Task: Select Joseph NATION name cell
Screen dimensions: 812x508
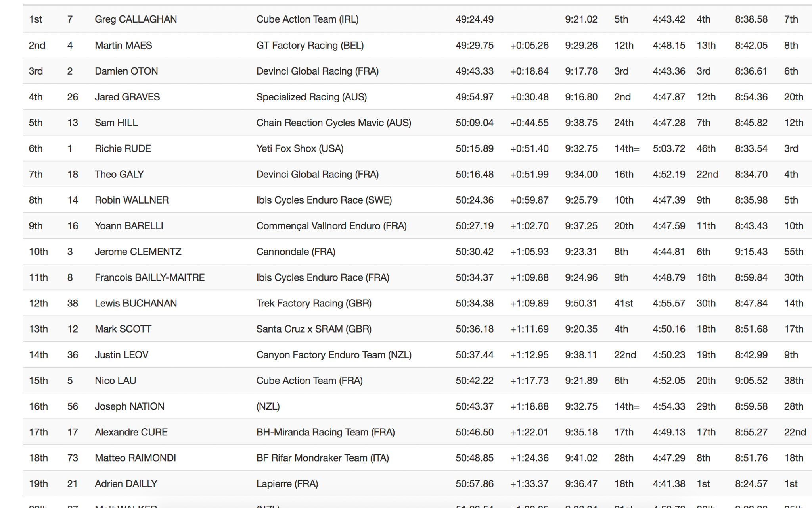Action: click(x=129, y=406)
